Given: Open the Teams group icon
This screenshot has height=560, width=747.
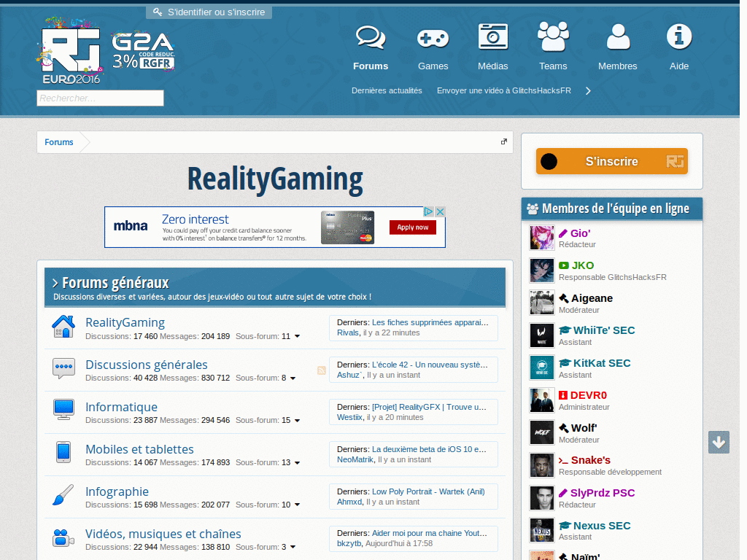Looking at the screenshot, I should point(553,36).
